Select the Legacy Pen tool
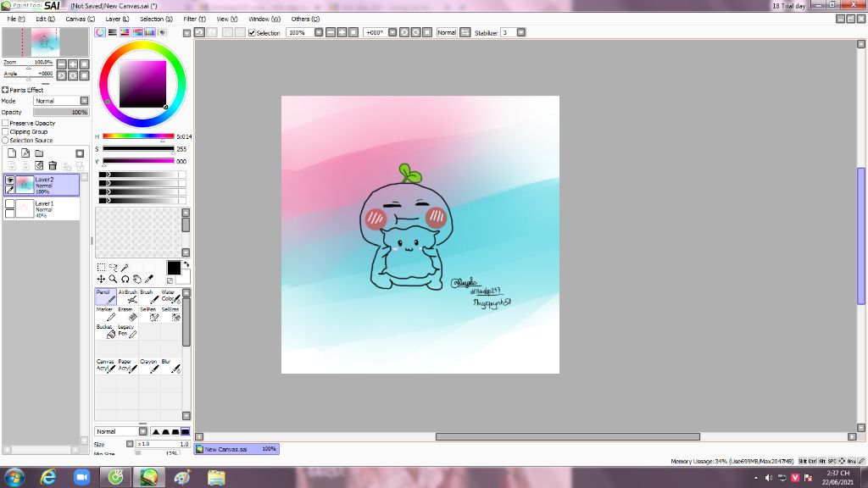 (127, 331)
